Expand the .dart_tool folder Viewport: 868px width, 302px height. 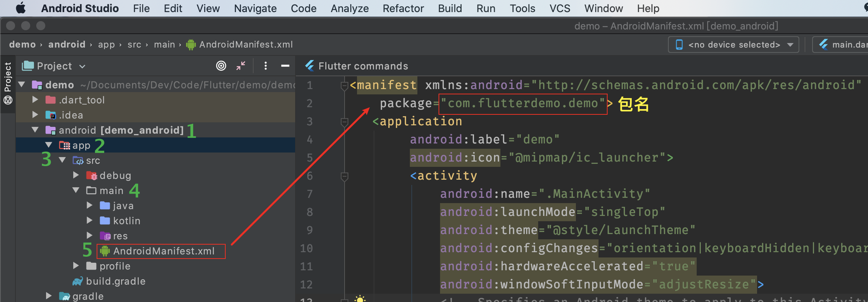35,100
